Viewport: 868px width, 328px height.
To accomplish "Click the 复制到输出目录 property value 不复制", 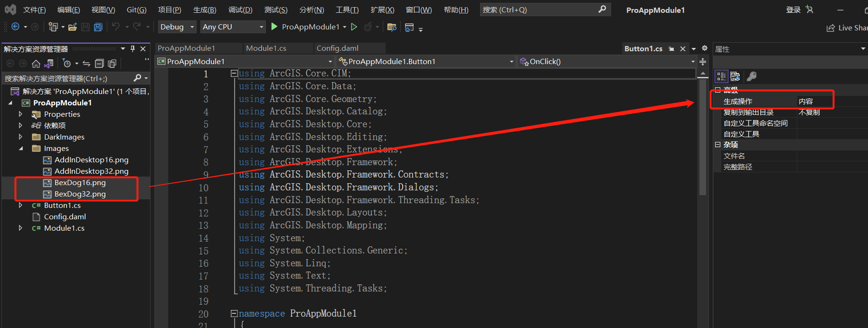I will coord(809,112).
